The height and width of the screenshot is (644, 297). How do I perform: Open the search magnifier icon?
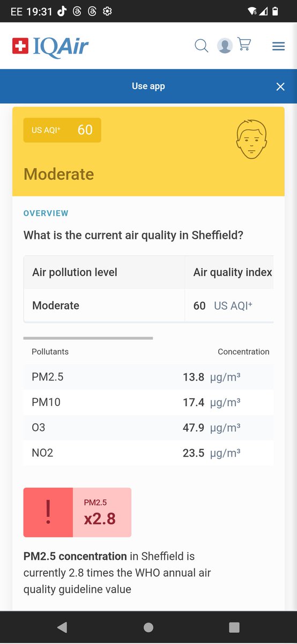(201, 46)
